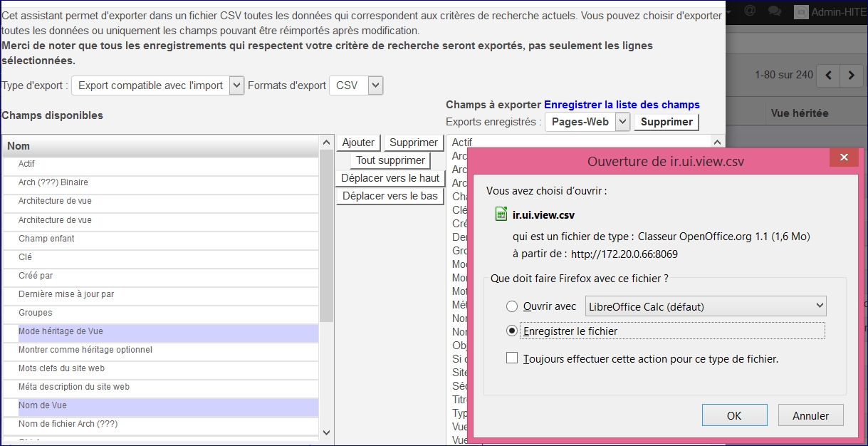Click Enregistrer la liste des champs link
This screenshot has width=868, height=446.
click(622, 105)
